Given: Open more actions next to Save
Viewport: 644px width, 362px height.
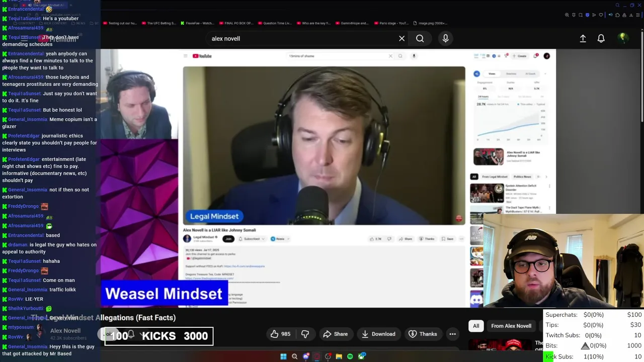Looking at the screenshot, I should pyautogui.click(x=461, y=239).
